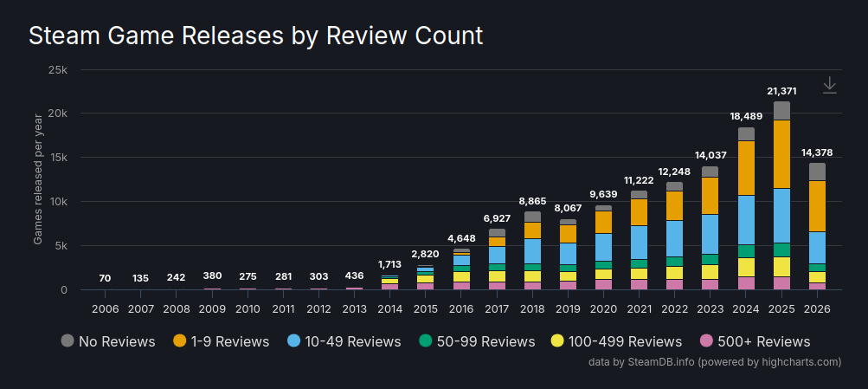The height and width of the screenshot is (389, 868).
Task: Toggle the 1-9 Reviews legend series
Action: pyautogui.click(x=221, y=341)
